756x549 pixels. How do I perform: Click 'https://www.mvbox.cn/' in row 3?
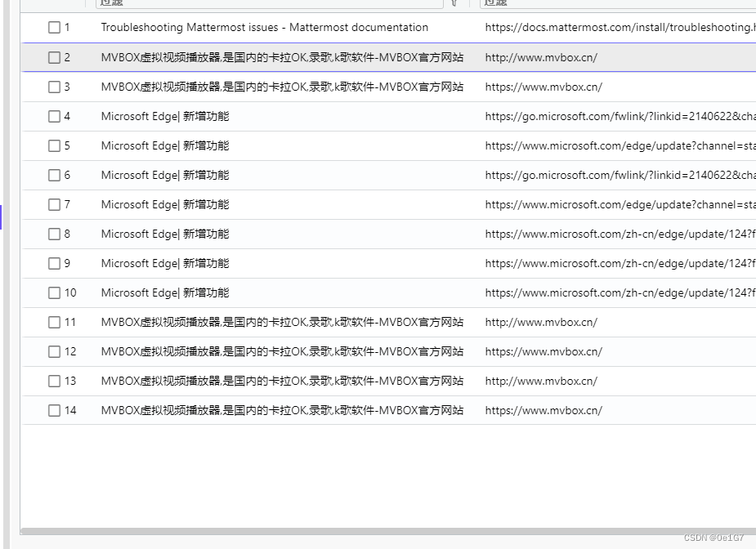544,87
